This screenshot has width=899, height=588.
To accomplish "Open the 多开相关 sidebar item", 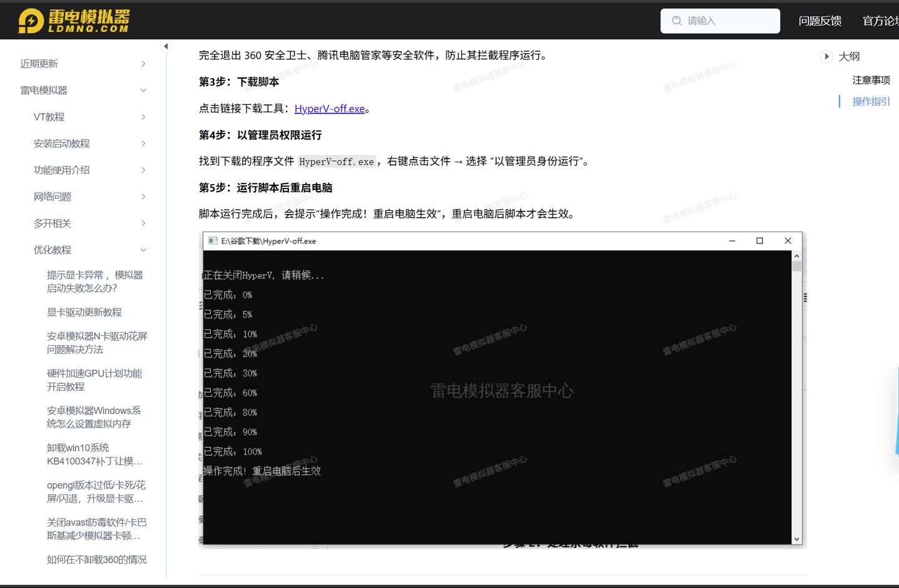I will 52,223.
